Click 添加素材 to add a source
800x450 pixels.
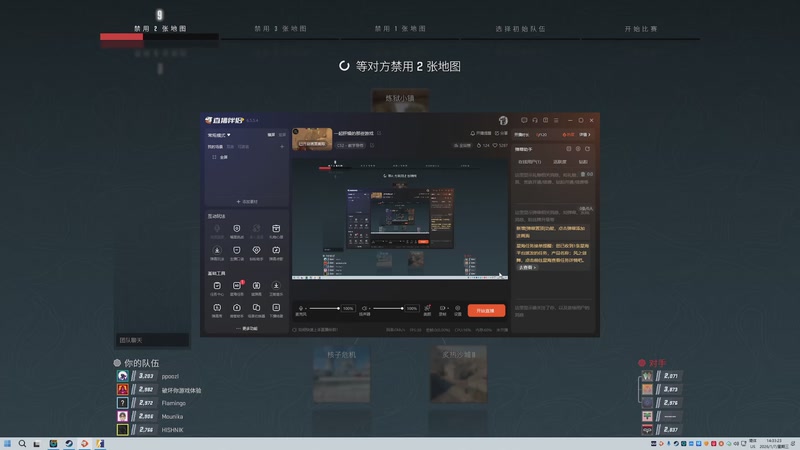(247, 202)
